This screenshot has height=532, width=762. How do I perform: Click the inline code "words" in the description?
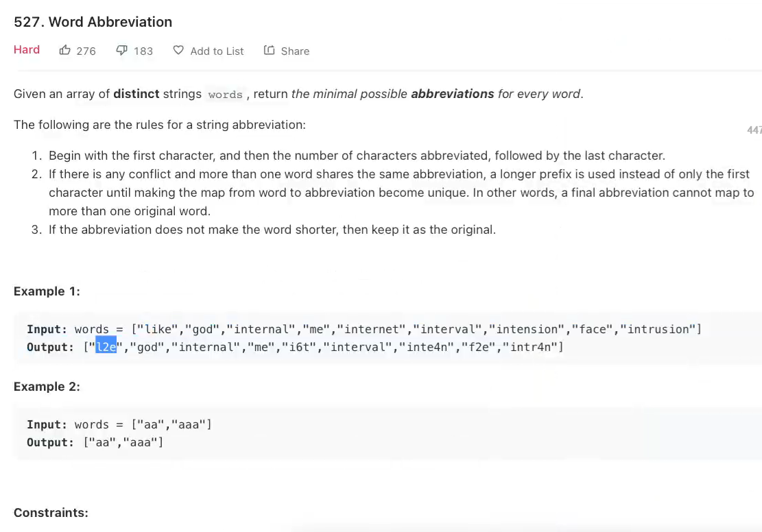tap(225, 95)
